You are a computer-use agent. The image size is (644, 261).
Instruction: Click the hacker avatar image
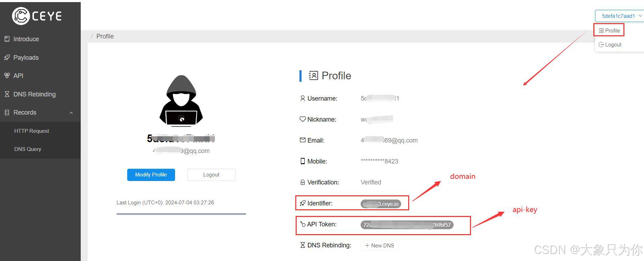(181, 101)
